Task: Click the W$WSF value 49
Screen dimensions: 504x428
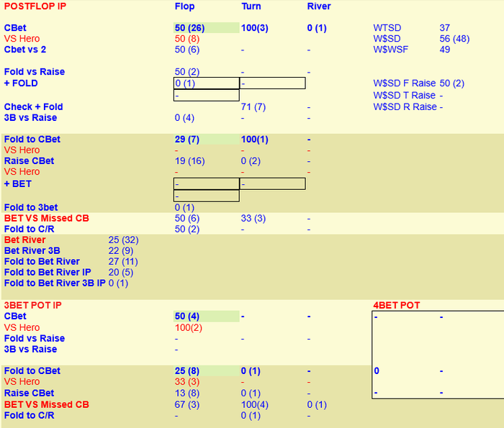Action: click(444, 50)
